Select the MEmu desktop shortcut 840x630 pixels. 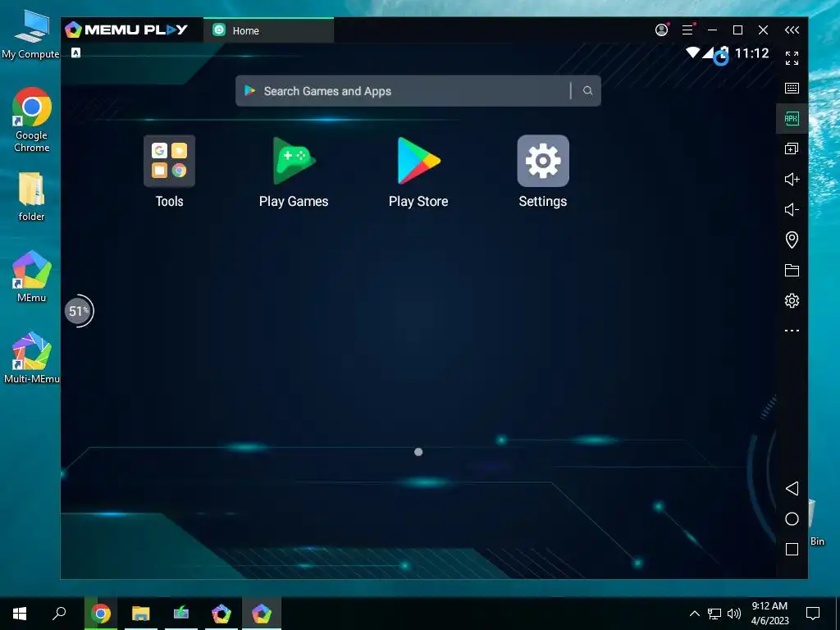pos(32,276)
